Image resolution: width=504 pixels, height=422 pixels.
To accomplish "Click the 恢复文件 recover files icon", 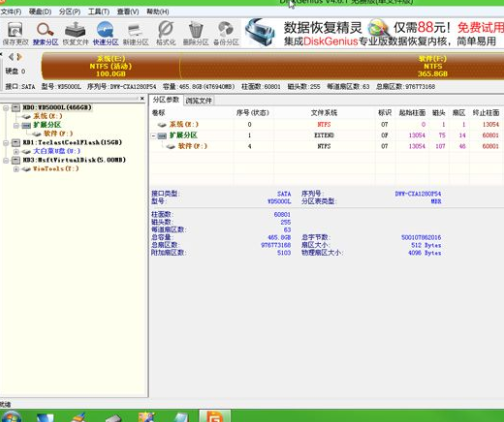I will 75,33.
